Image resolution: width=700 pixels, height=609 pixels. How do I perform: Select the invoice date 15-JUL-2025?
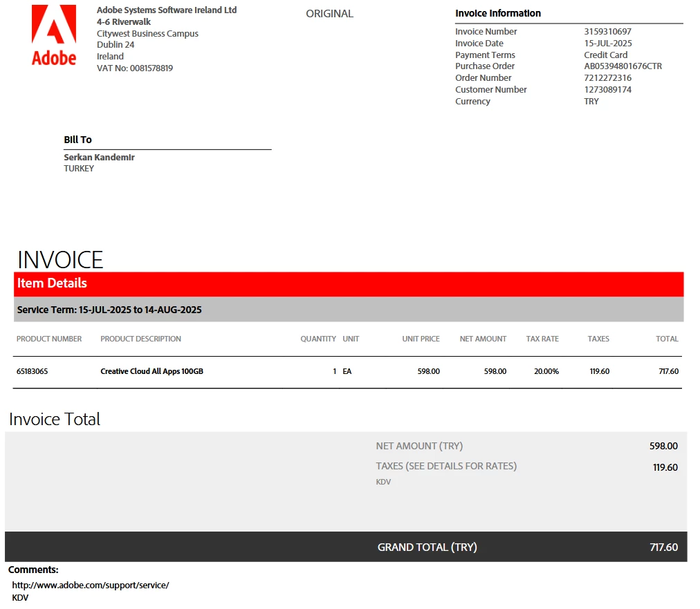pos(608,44)
